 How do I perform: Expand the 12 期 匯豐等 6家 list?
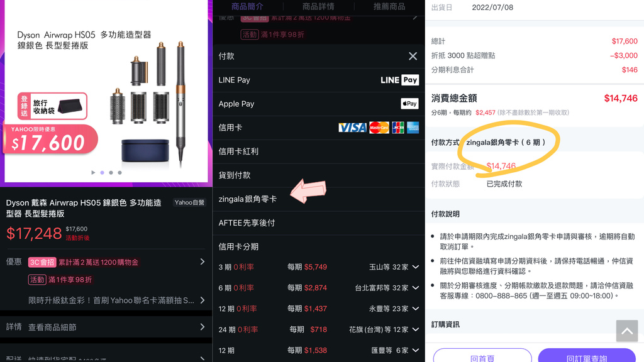point(416,351)
